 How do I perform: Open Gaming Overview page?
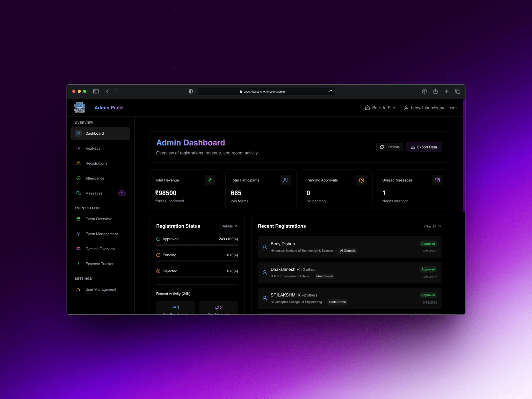click(100, 249)
